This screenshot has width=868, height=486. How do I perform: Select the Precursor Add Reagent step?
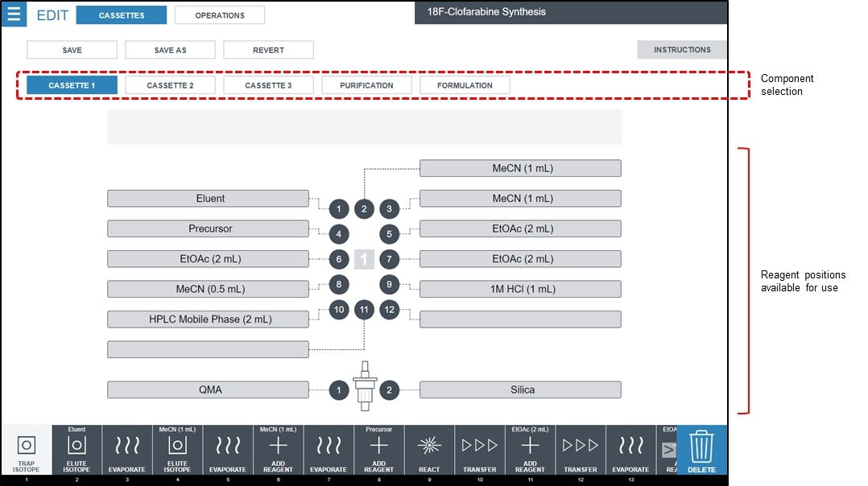pos(378,451)
